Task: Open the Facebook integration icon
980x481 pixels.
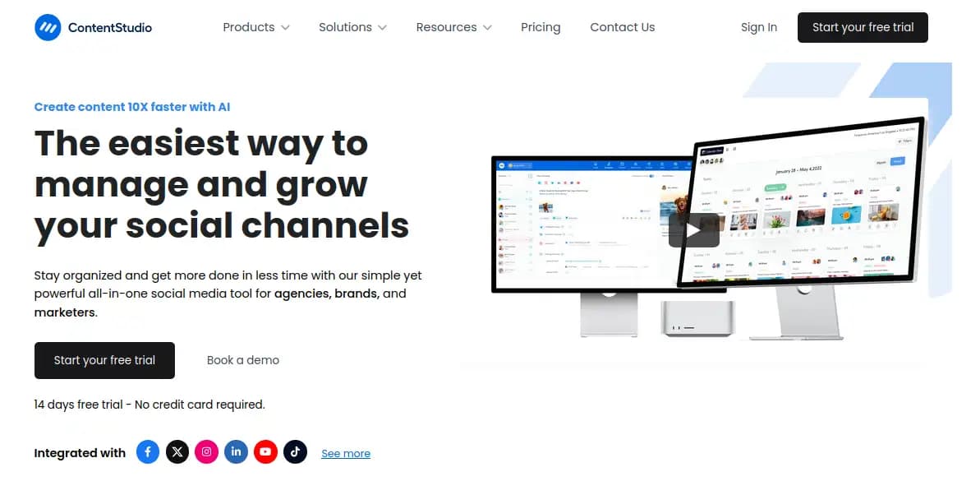Action: [x=148, y=451]
